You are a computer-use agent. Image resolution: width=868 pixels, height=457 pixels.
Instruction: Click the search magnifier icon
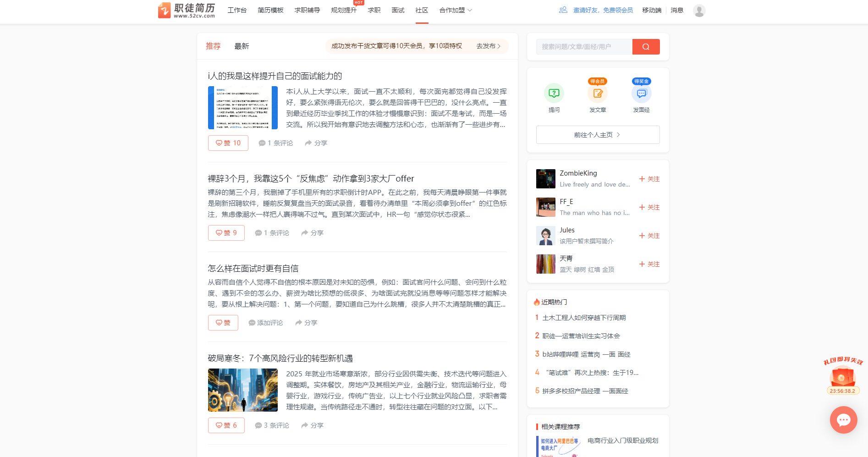[x=646, y=46]
